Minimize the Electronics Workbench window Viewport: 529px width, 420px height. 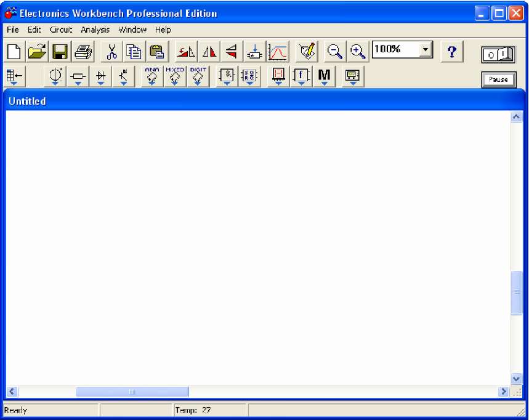[x=482, y=14]
